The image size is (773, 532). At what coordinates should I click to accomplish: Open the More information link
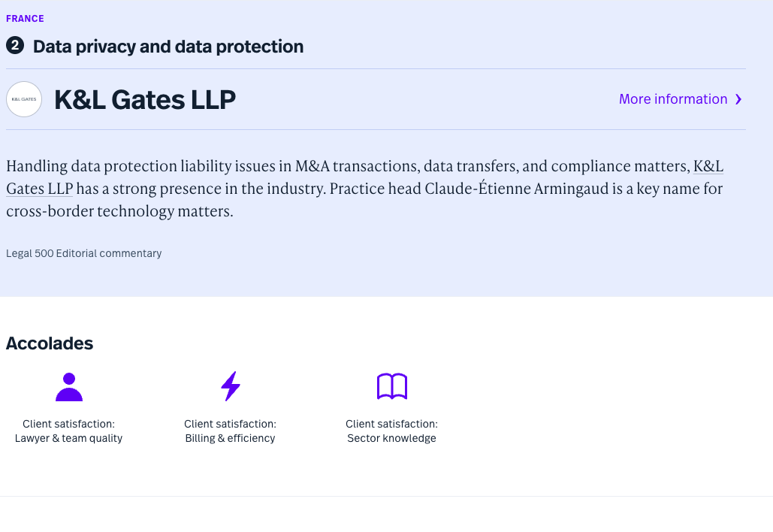[x=673, y=99]
